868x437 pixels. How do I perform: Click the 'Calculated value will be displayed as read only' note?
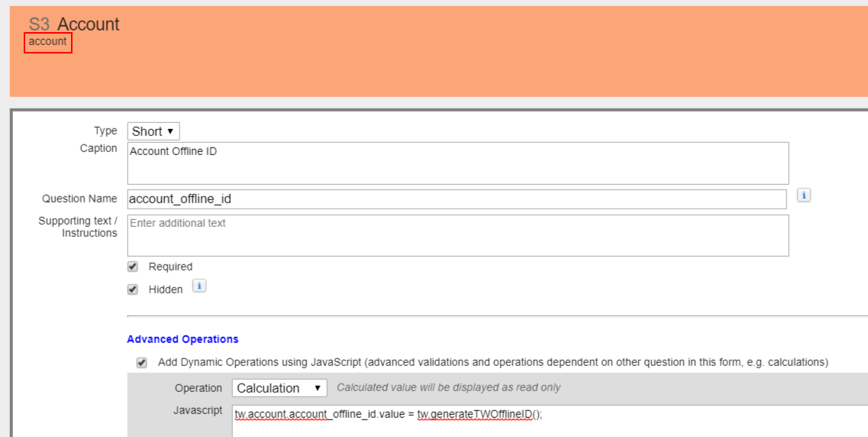click(x=448, y=387)
